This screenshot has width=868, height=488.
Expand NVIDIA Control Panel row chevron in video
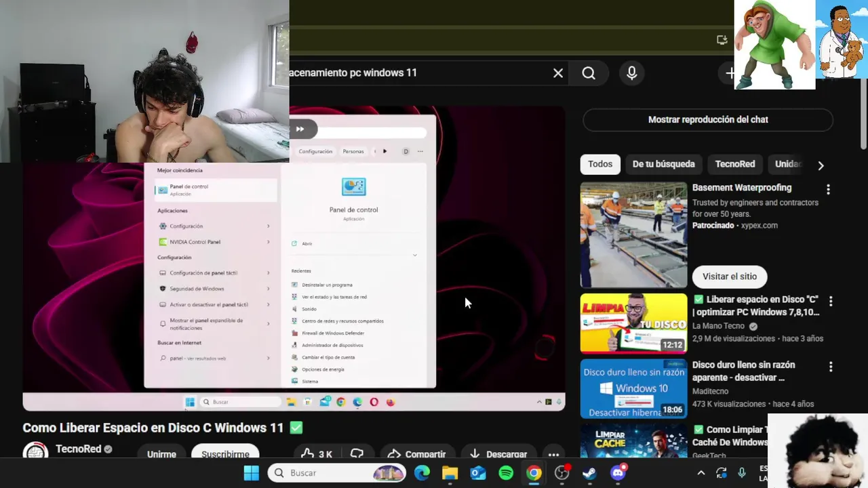(269, 242)
